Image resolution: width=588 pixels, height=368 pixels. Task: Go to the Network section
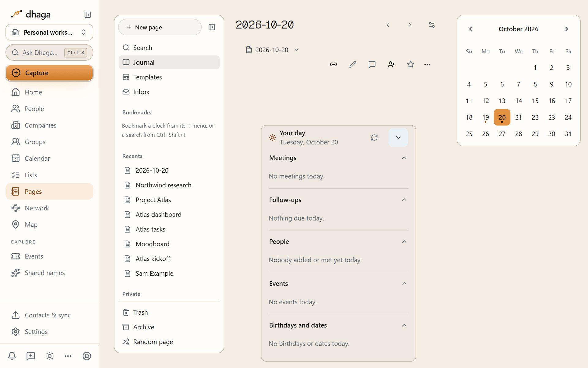[49, 208]
